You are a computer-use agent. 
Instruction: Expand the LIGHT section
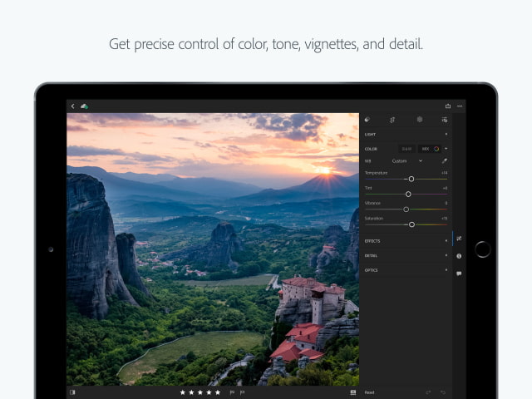point(406,135)
